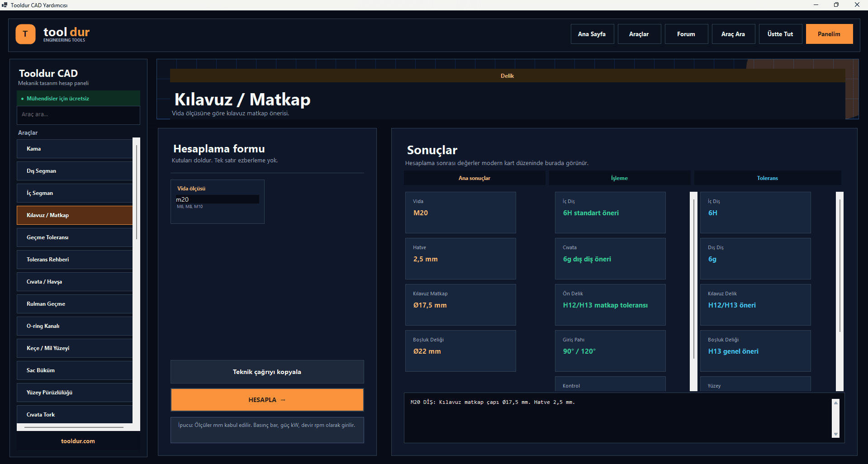The width and height of the screenshot is (868, 464).
Task: Open the Geçme Toleransı tool
Action: pos(75,237)
